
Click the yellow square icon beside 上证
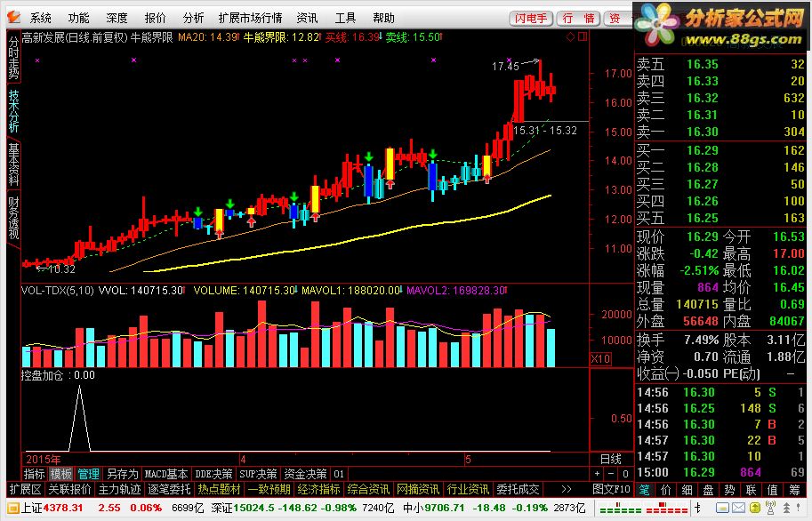pyautogui.click(x=13, y=508)
